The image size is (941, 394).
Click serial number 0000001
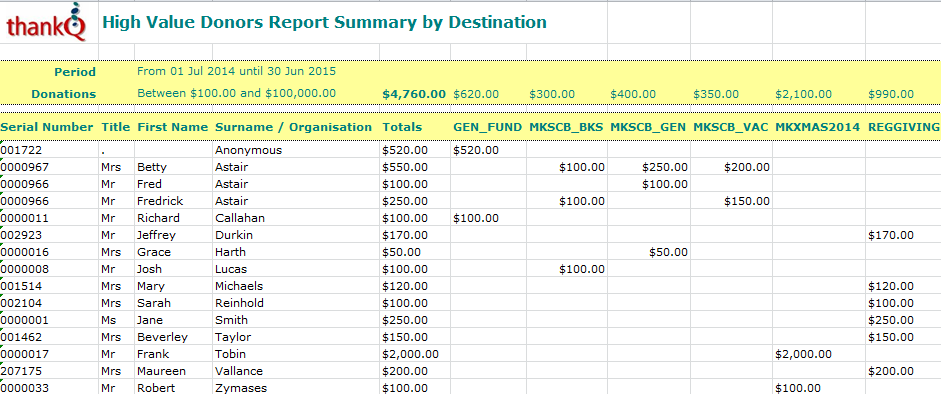click(25, 320)
